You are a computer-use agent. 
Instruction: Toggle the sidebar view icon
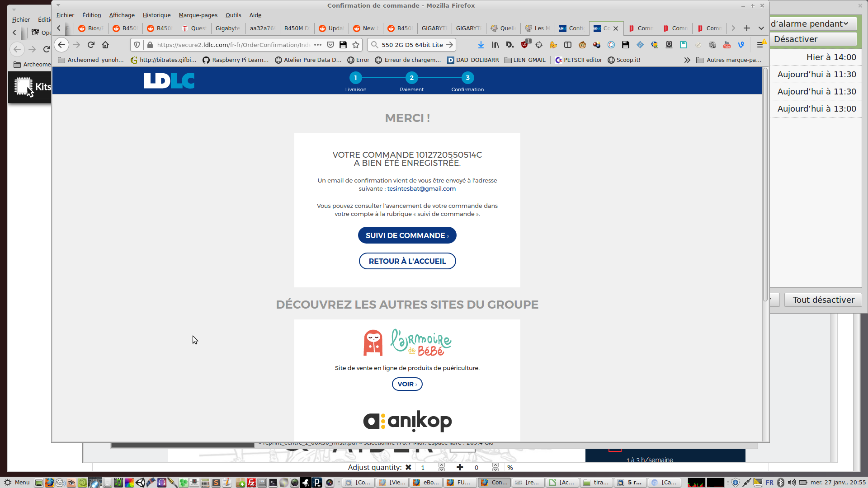(568, 45)
